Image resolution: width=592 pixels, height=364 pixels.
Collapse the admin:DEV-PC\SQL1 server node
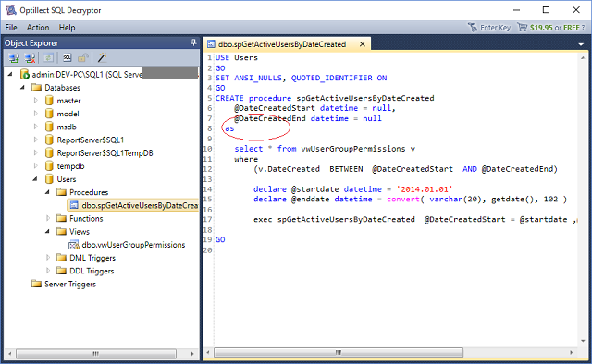[10, 74]
